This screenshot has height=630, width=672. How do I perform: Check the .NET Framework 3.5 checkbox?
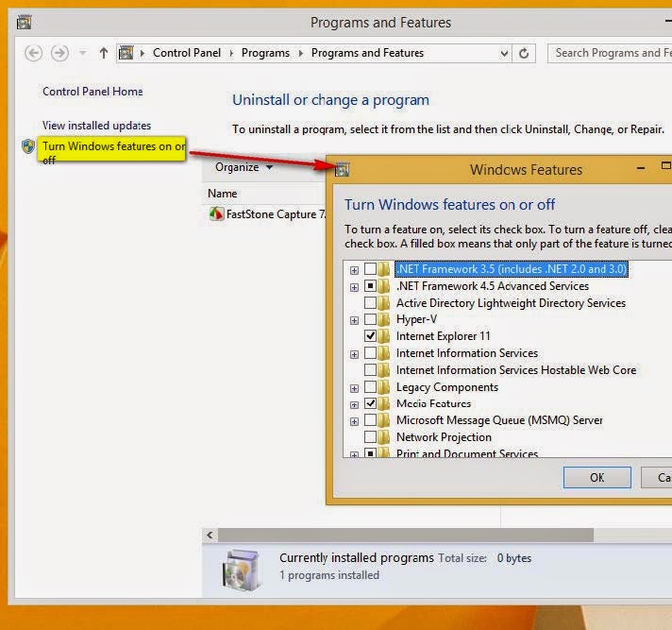(x=370, y=269)
